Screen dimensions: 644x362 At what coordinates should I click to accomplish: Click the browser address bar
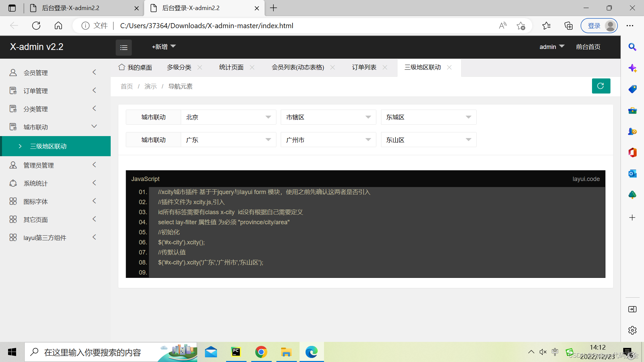pyautogui.click(x=302, y=25)
